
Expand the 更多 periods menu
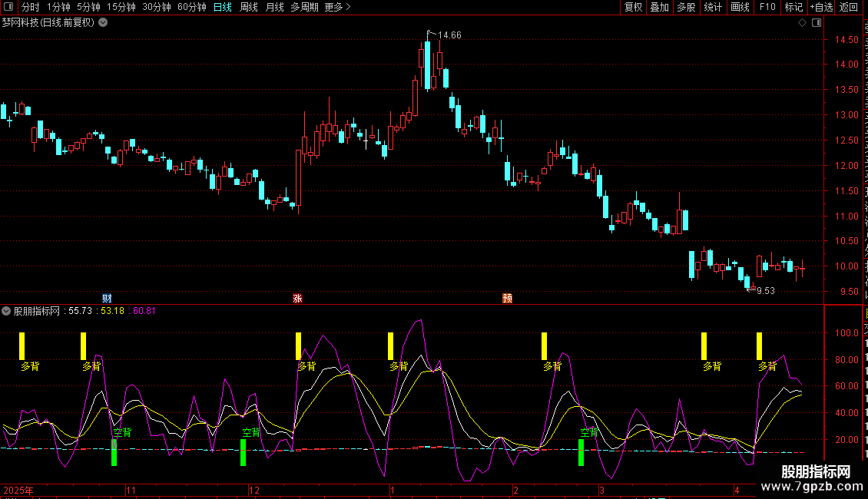337,7
